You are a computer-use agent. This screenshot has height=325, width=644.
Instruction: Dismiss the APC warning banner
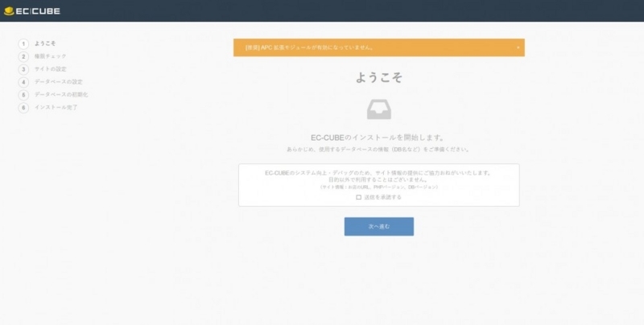point(518,47)
